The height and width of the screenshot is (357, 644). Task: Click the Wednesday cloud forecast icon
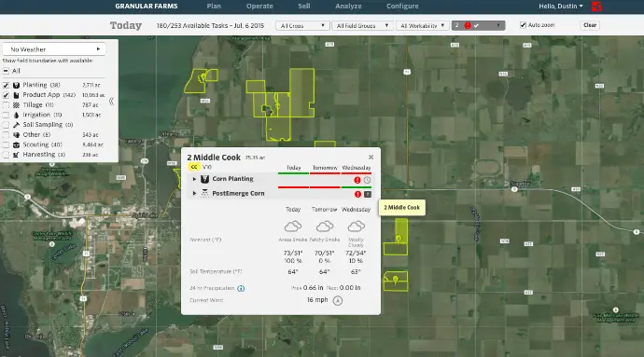coord(357,227)
